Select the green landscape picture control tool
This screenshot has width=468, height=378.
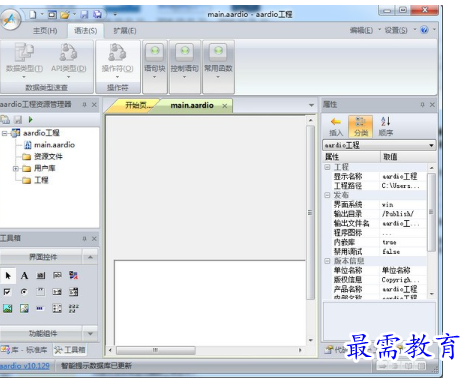point(7,308)
